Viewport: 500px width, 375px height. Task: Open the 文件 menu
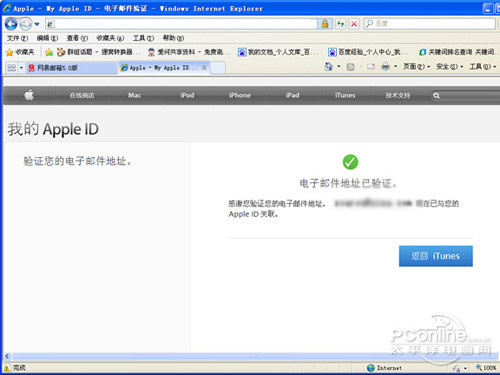(x=17, y=38)
